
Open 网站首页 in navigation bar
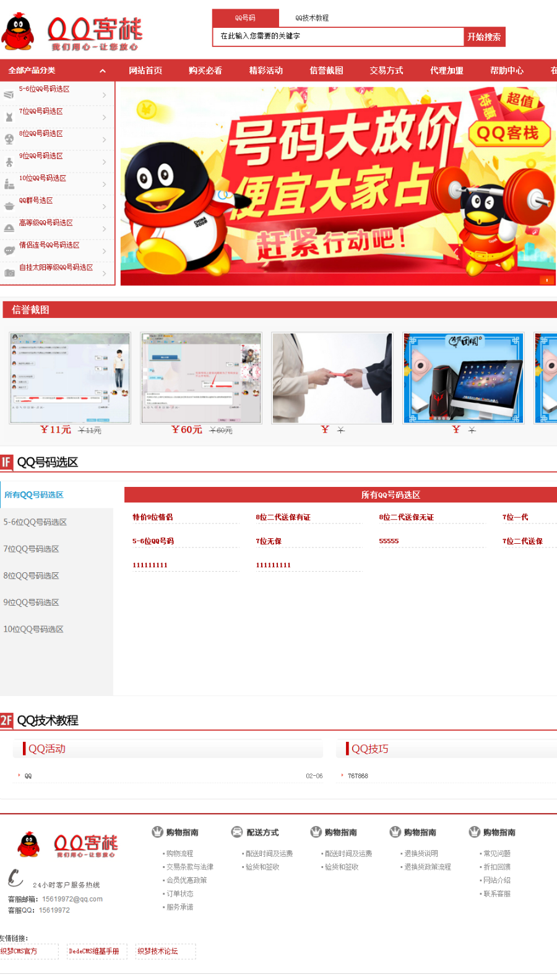tap(145, 71)
